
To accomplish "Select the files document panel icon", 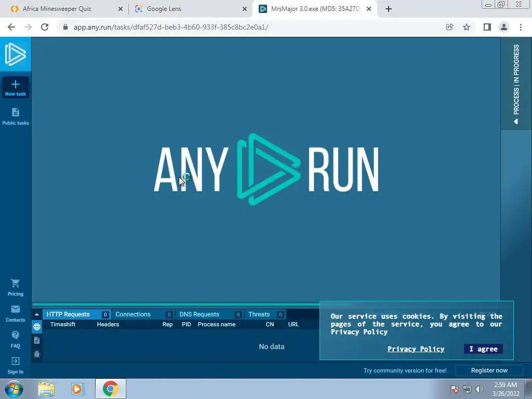I will 37,340.
